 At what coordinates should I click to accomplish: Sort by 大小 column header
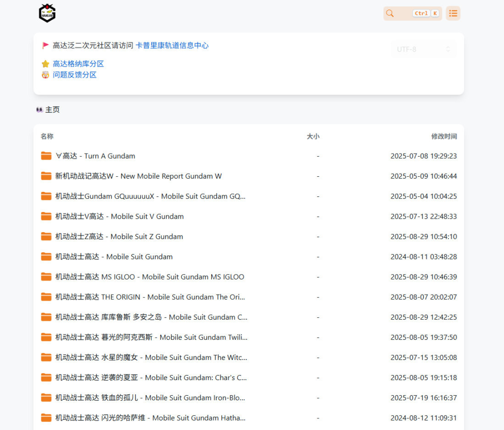313,136
